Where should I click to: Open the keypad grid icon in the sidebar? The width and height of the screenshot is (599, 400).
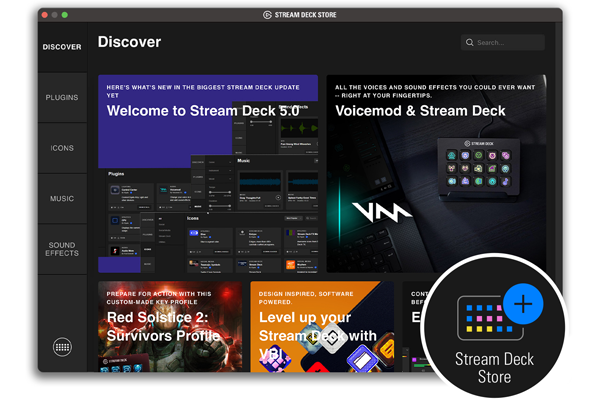[x=62, y=347]
